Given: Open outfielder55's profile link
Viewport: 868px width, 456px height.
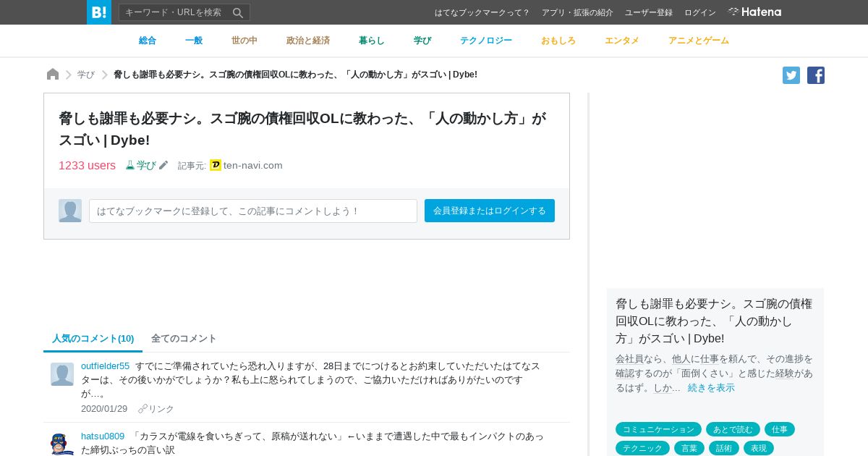Looking at the screenshot, I should (105, 366).
